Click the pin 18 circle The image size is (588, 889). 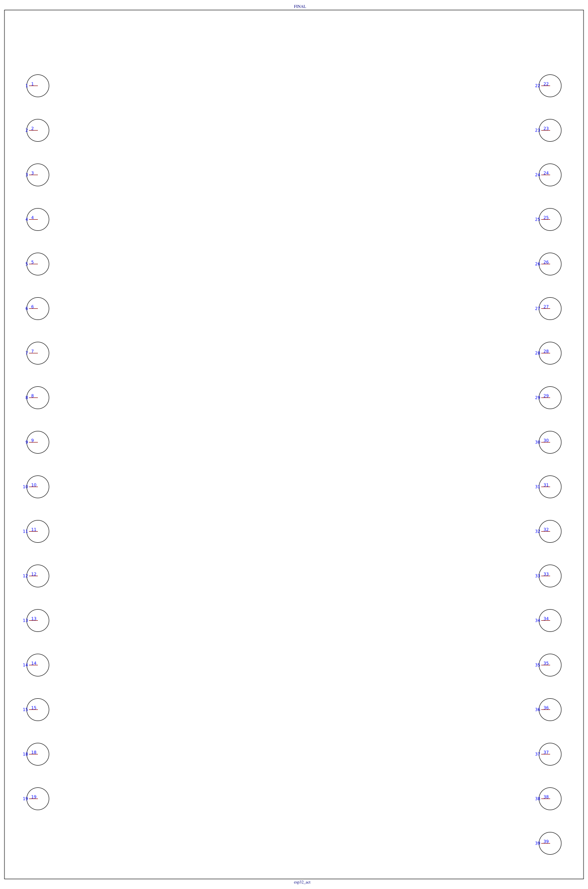point(38,754)
